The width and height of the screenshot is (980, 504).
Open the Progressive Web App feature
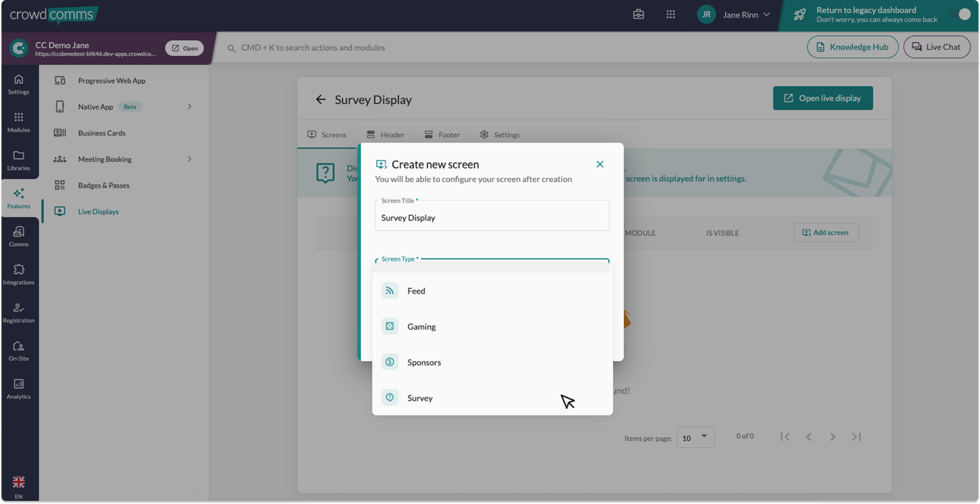click(x=111, y=80)
